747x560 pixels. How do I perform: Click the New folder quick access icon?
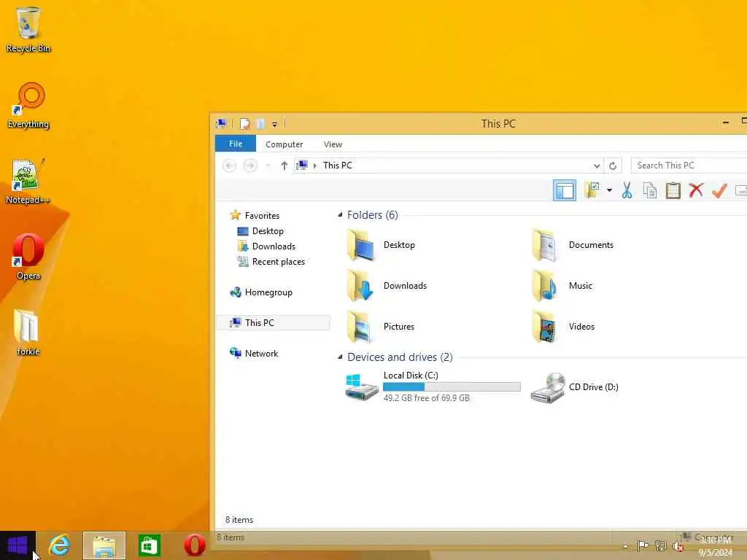pos(260,124)
